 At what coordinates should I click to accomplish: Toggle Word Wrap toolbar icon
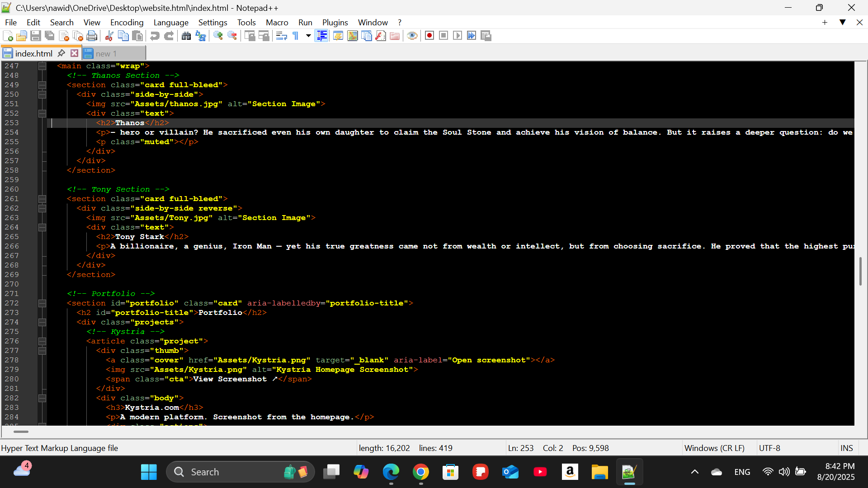(x=281, y=36)
